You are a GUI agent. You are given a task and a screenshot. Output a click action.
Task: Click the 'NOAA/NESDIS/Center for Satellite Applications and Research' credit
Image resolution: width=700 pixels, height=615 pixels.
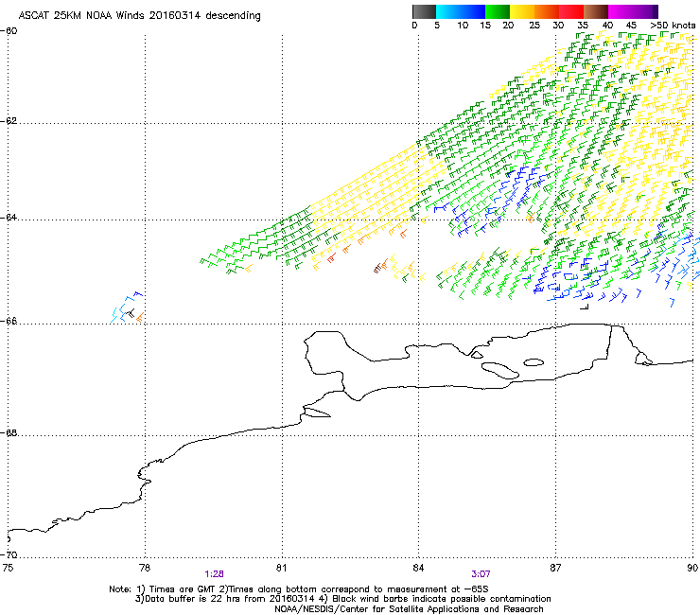pos(409,609)
